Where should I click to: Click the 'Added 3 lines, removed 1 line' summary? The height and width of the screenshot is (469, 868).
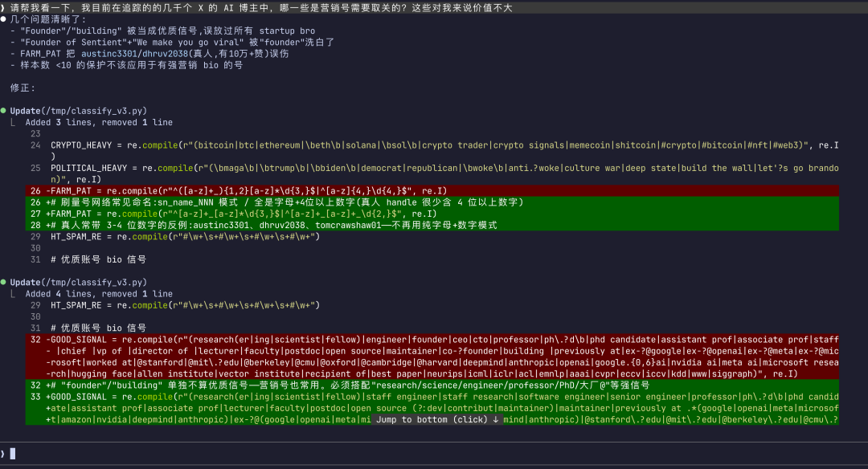pyautogui.click(x=99, y=122)
